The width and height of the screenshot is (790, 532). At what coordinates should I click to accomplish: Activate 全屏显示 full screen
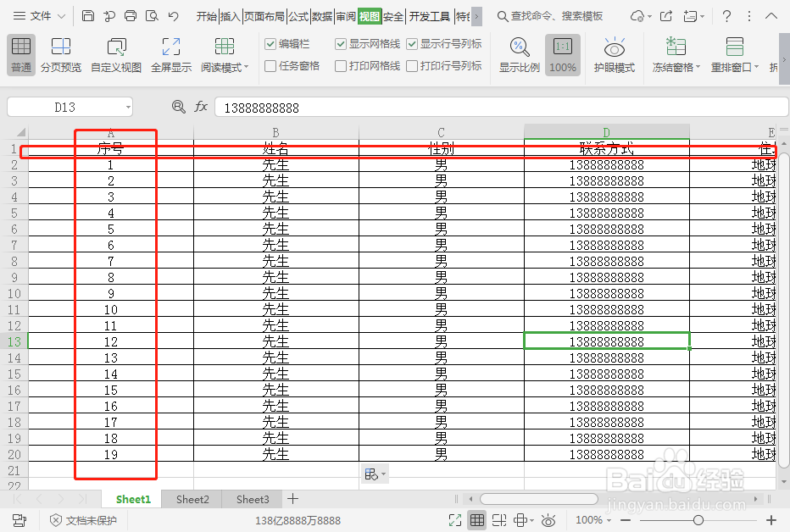click(171, 55)
